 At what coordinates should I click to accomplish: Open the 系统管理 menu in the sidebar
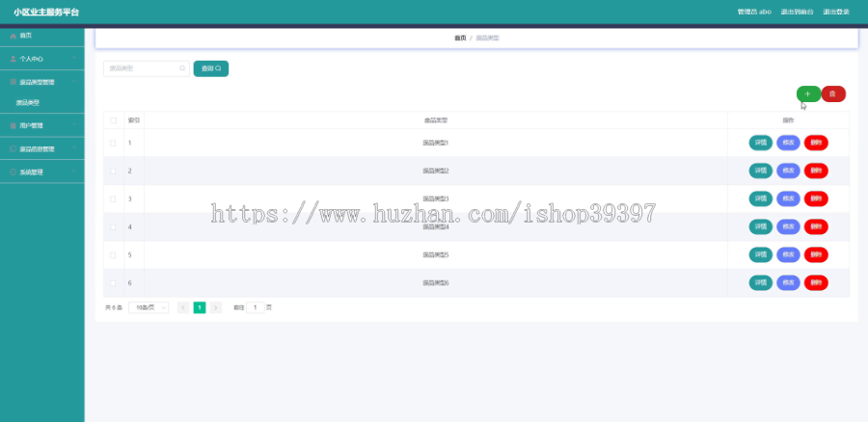(x=42, y=172)
